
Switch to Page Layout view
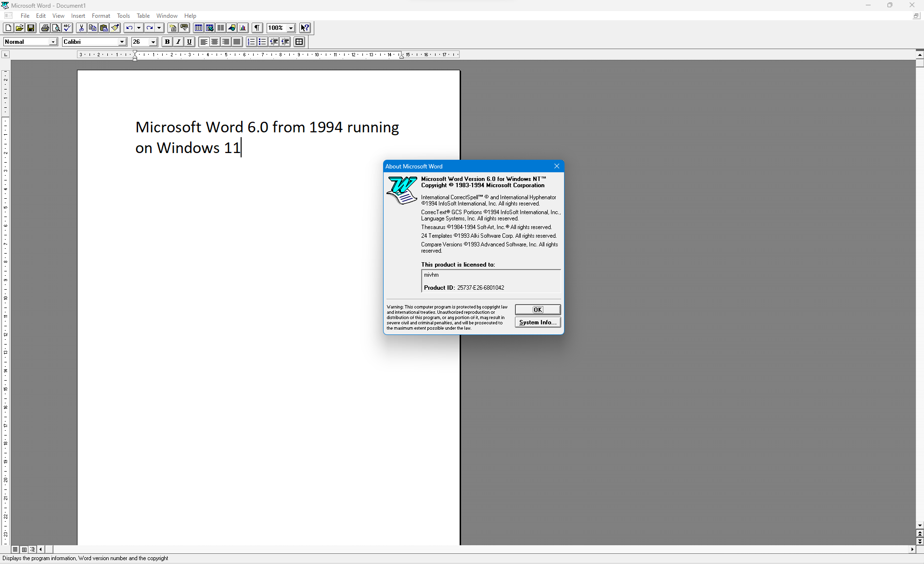(24, 549)
